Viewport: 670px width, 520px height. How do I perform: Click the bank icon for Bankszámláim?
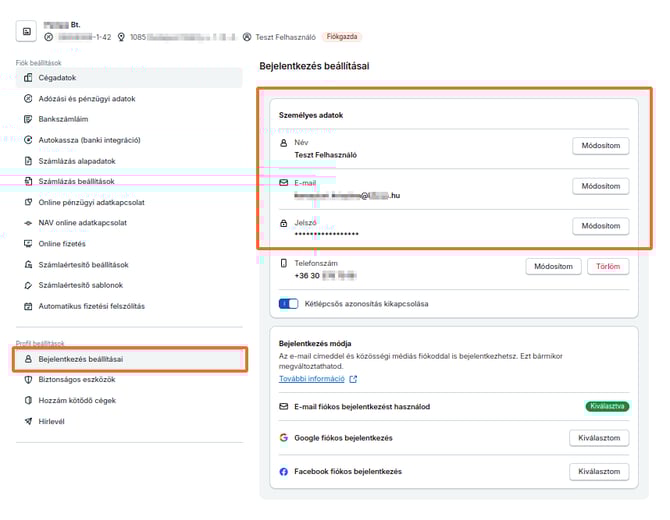[29, 119]
